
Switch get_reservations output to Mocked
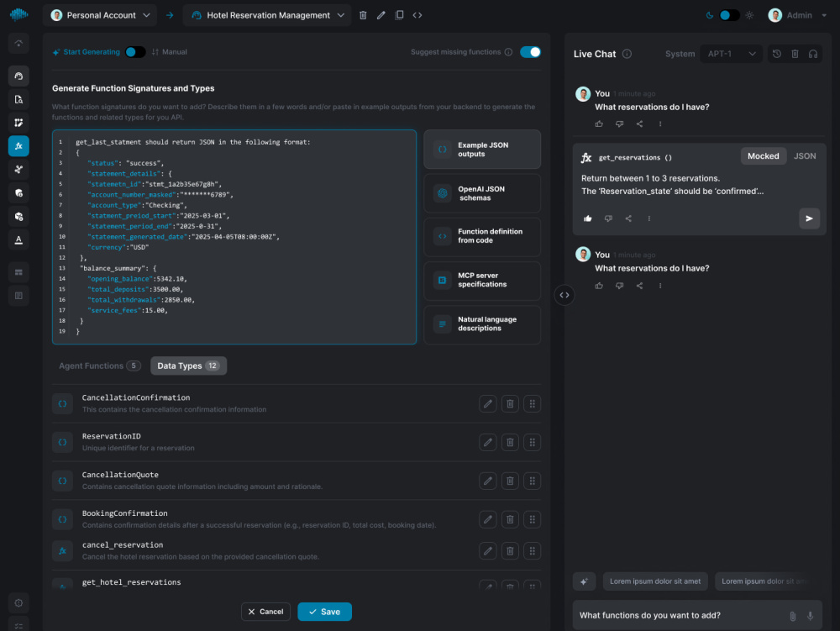point(764,156)
